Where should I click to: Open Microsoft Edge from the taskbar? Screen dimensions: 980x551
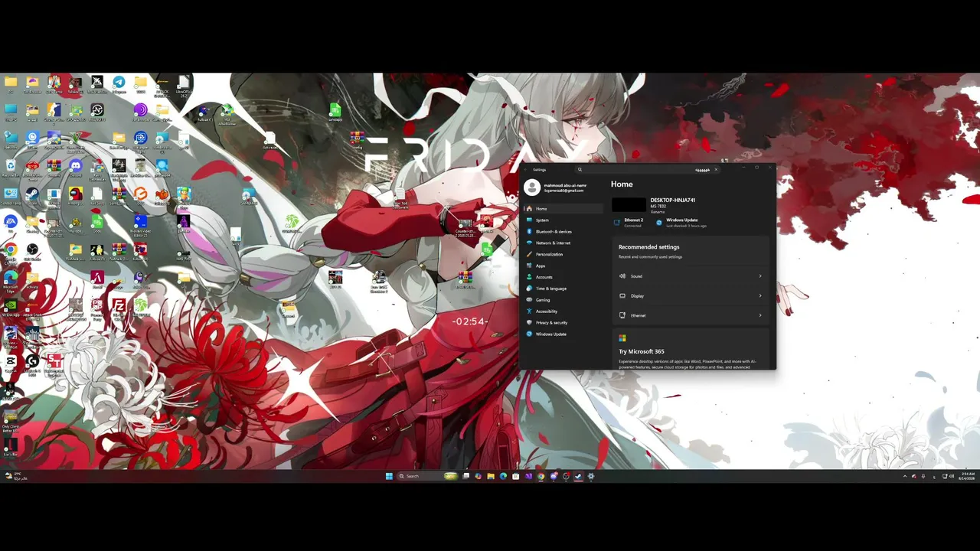click(503, 476)
